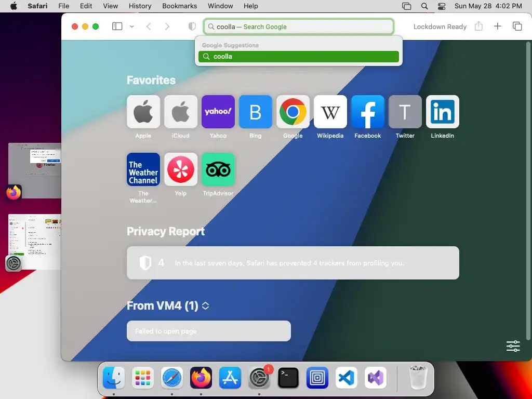The height and width of the screenshot is (399, 532).
Task: Open the View menu
Action: pos(110,6)
